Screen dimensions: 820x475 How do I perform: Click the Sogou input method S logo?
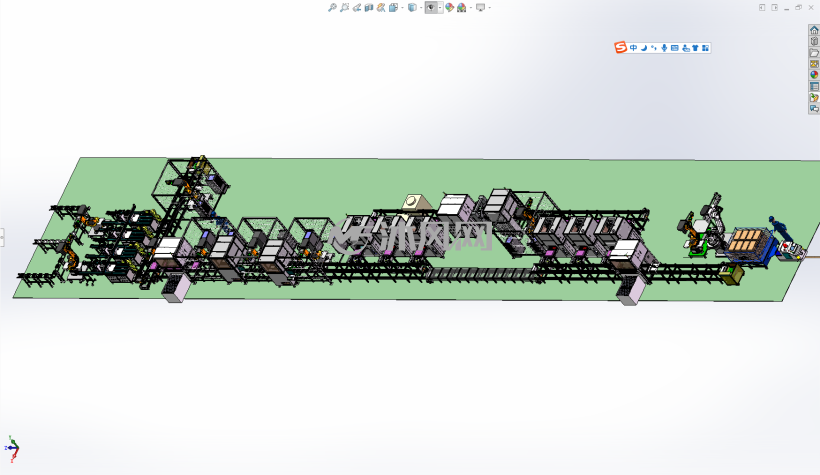[x=621, y=48]
